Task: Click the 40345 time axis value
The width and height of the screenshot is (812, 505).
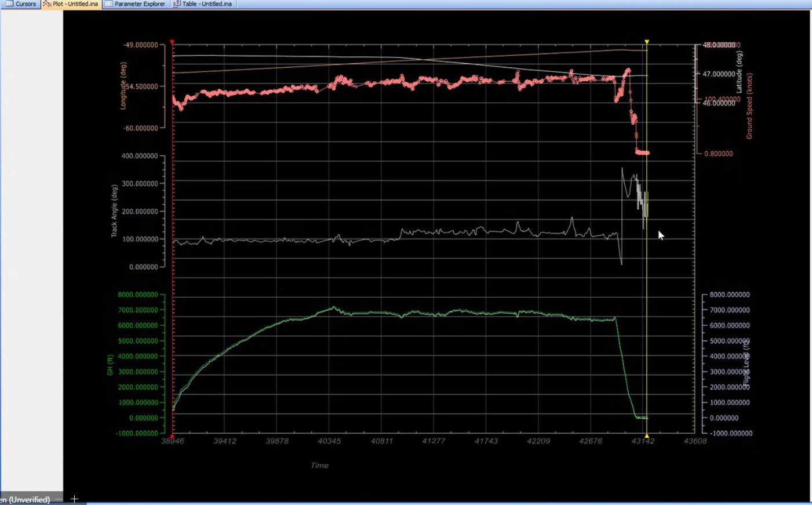Action: point(329,441)
